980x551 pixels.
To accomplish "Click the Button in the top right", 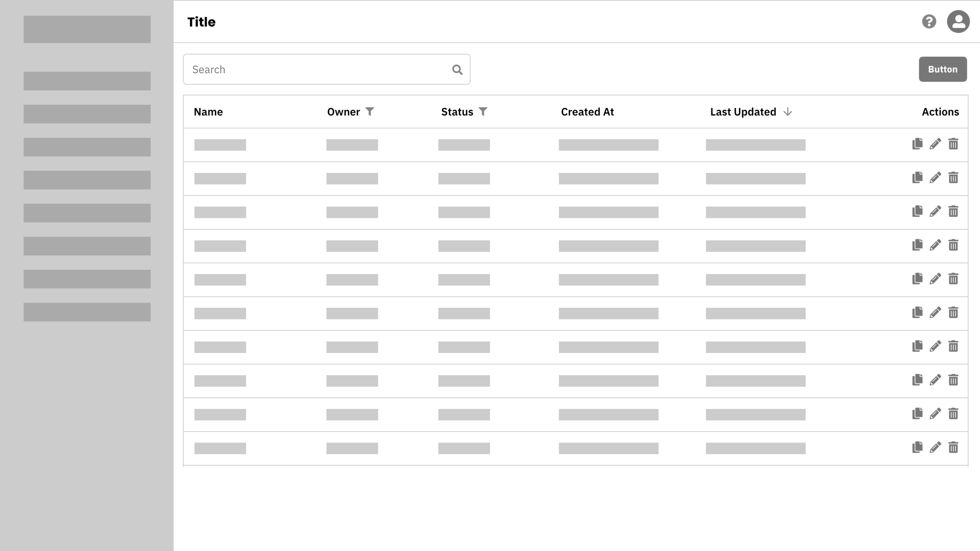I will (942, 69).
